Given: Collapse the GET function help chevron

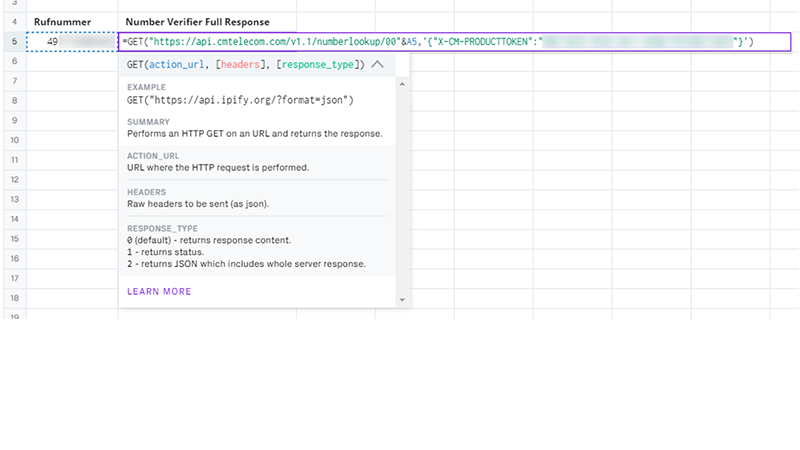Looking at the screenshot, I should (x=377, y=64).
